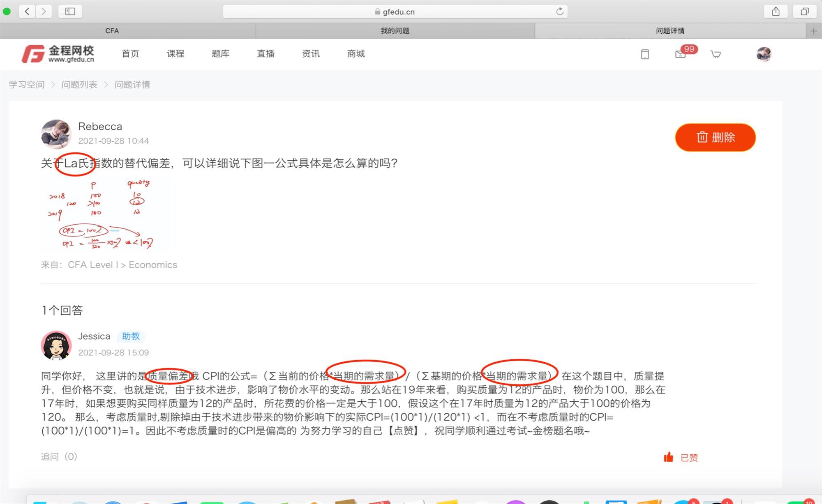Image resolution: width=822 pixels, height=504 pixels.
Task: Open user profile avatar menu
Action: click(764, 54)
